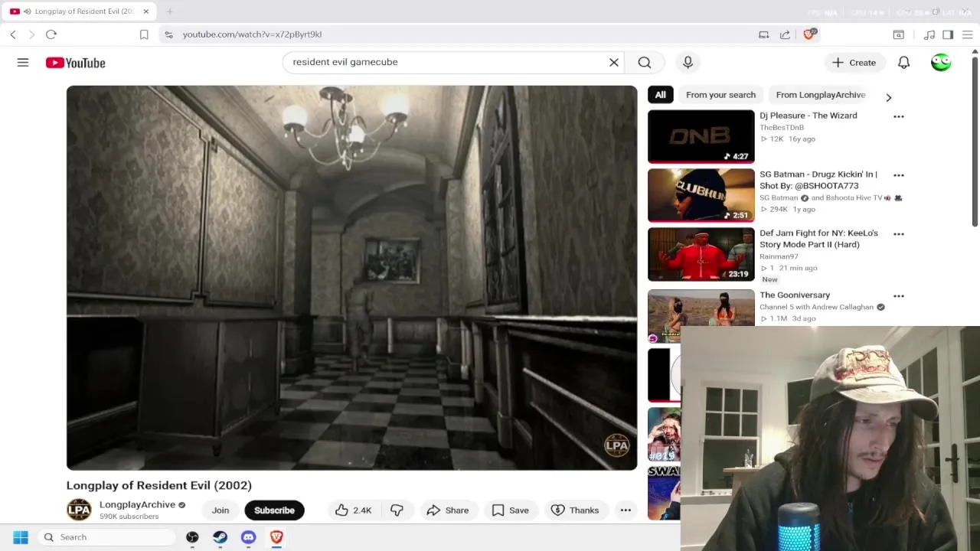Start voice search with the microphone
The image size is (980, 551).
pyautogui.click(x=688, y=63)
